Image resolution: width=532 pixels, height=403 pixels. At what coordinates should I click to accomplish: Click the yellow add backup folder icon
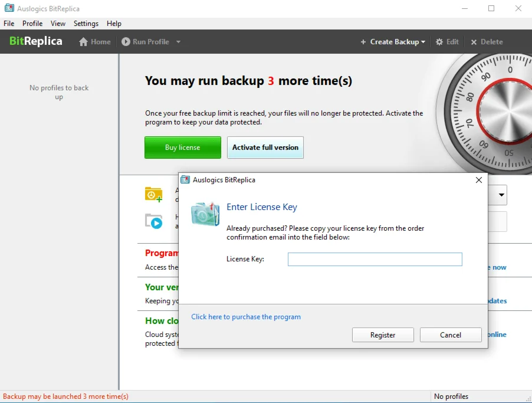pos(153,194)
